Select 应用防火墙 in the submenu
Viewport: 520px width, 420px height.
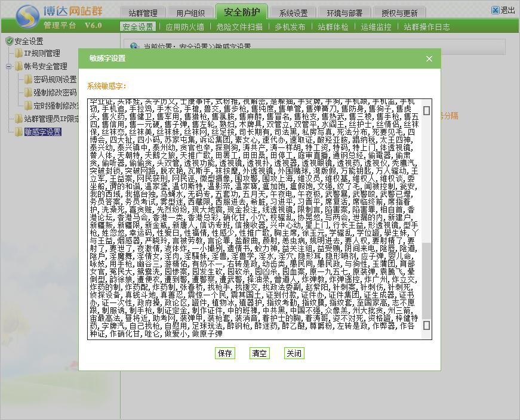click(184, 27)
